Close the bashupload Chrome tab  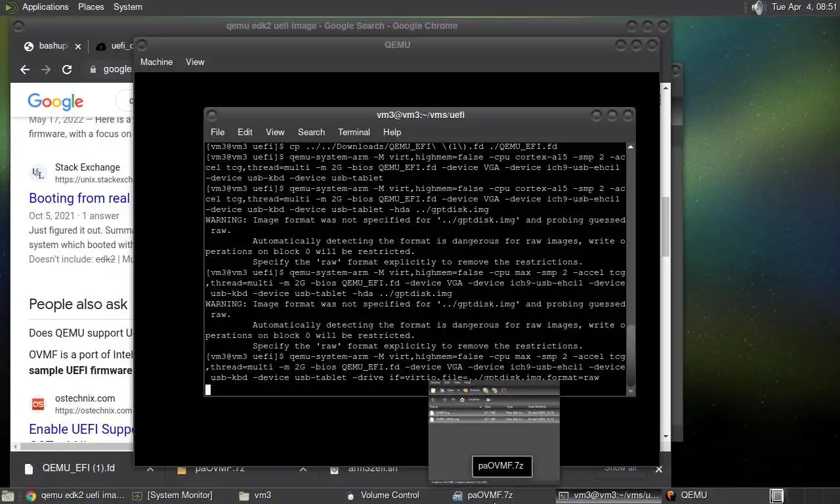(x=78, y=47)
